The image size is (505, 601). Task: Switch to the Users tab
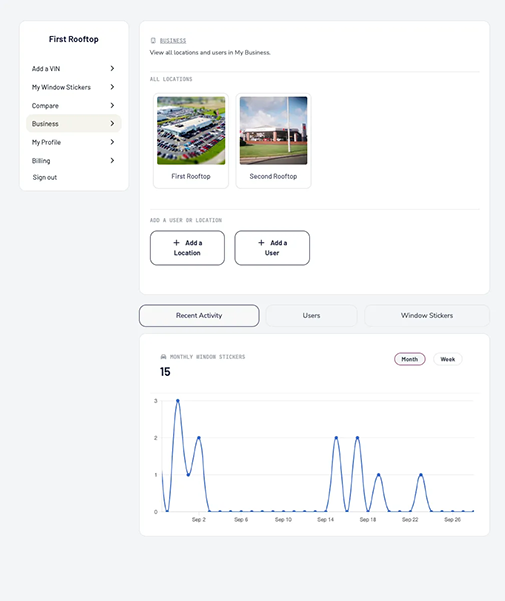click(x=311, y=315)
